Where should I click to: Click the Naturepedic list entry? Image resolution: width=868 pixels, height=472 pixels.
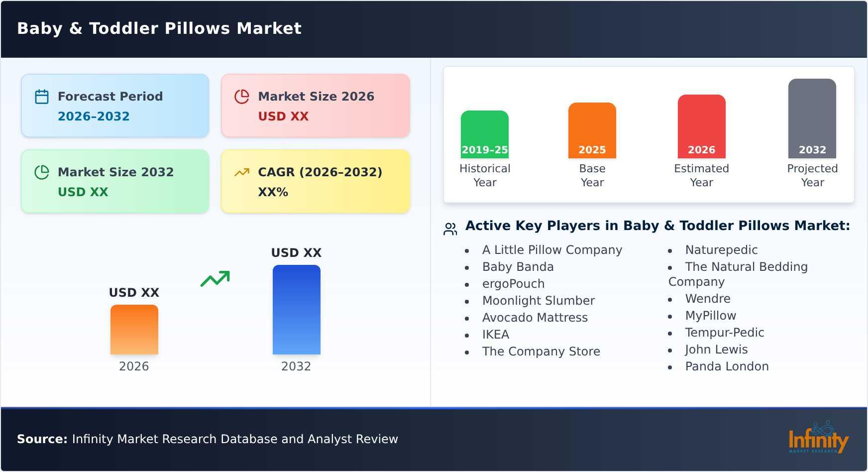tap(721, 250)
